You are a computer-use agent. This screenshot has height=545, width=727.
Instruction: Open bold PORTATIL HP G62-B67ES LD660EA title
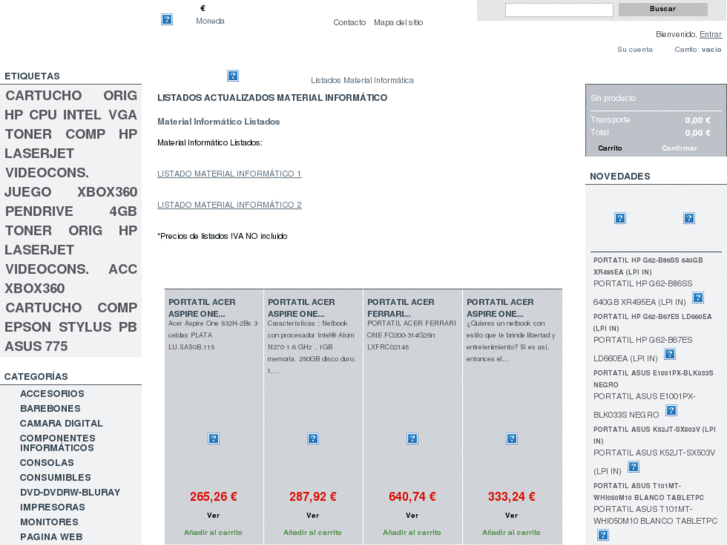click(x=652, y=322)
